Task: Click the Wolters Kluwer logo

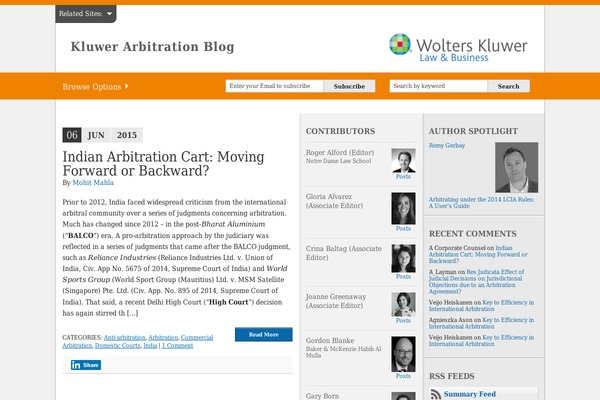Action: 458,48
